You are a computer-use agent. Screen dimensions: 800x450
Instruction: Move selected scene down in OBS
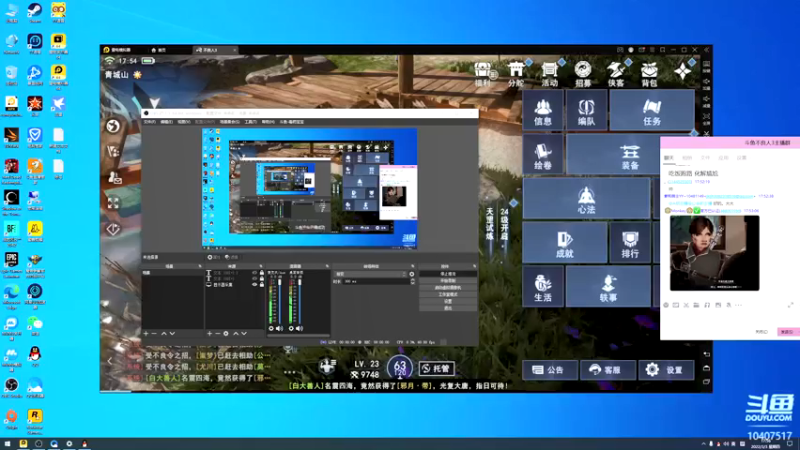point(172,333)
